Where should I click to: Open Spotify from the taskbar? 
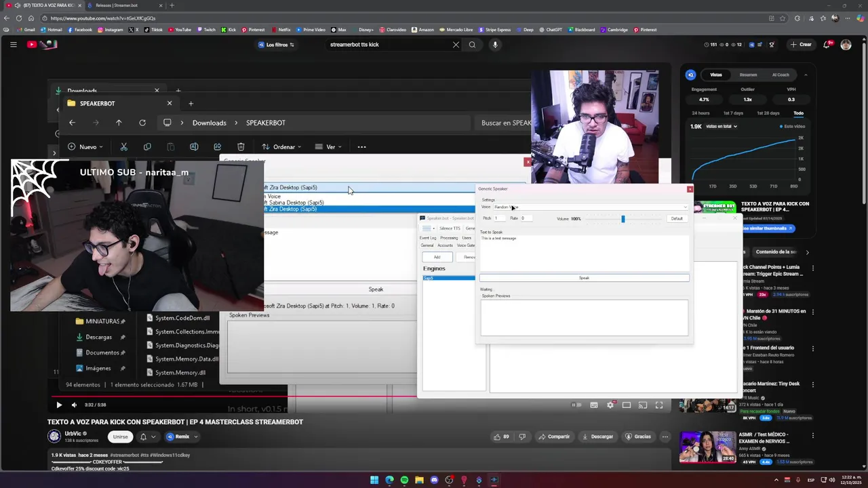tap(404, 480)
